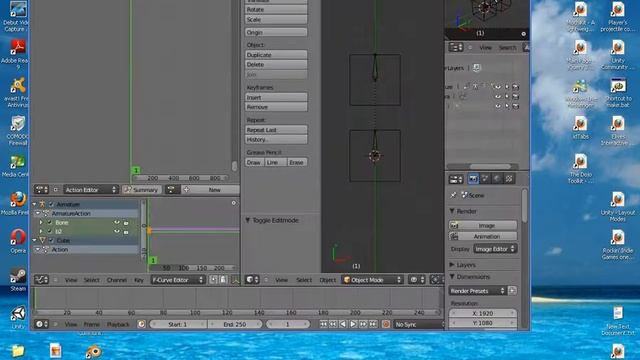The image size is (640, 360).
Task: Click the Repeat Last button
Action: 276,130
